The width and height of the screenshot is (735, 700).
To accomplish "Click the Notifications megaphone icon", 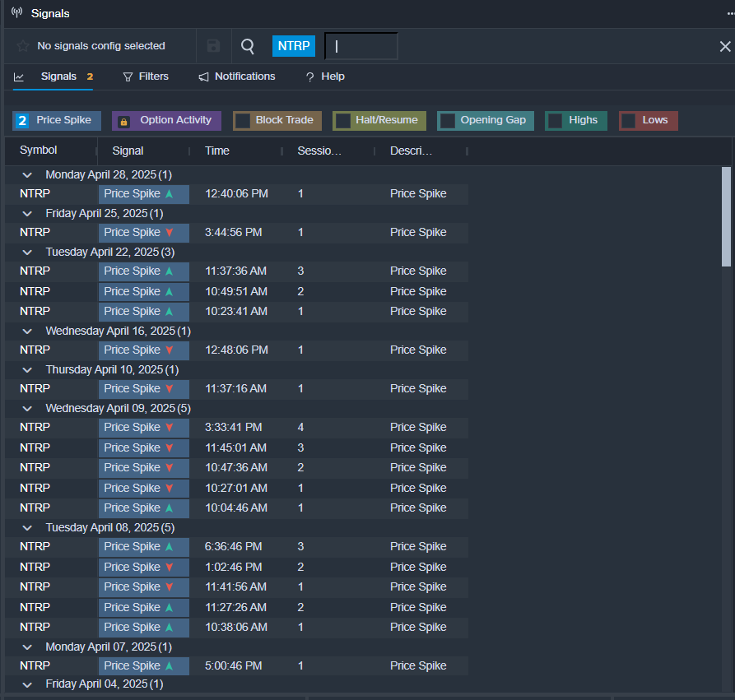I will click(x=203, y=76).
